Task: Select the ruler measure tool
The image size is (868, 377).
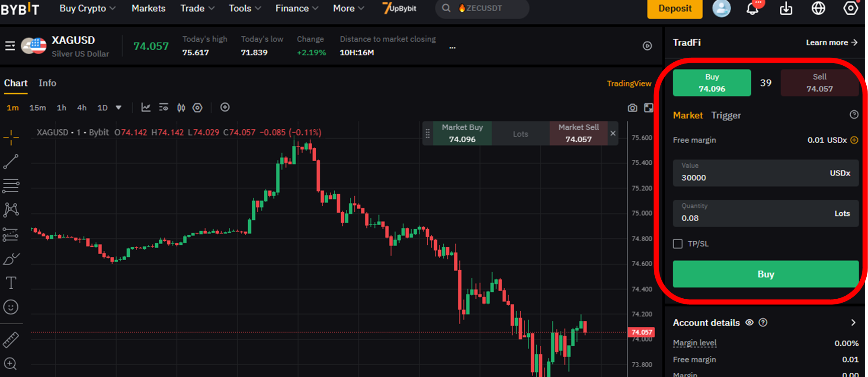Action: [11, 340]
